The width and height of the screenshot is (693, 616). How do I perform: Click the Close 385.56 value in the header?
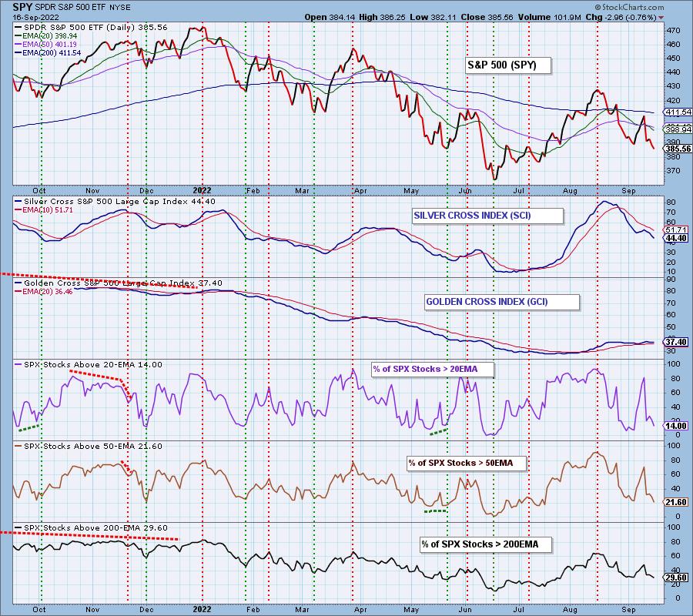(x=487, y=18)
